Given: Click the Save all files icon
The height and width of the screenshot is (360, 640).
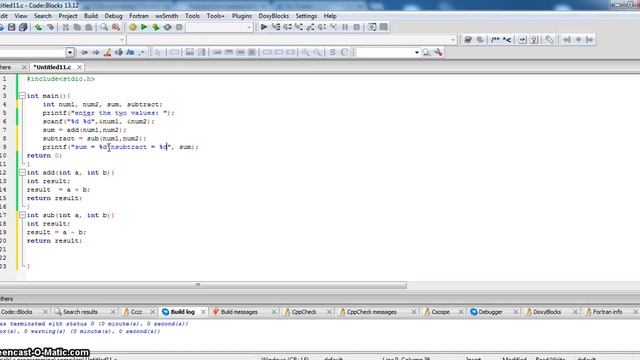Looking at the screenshot, I should point(23,27).
